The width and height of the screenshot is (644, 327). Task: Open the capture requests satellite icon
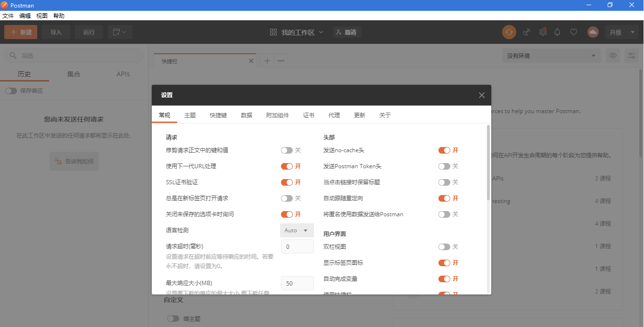[527, 32]
